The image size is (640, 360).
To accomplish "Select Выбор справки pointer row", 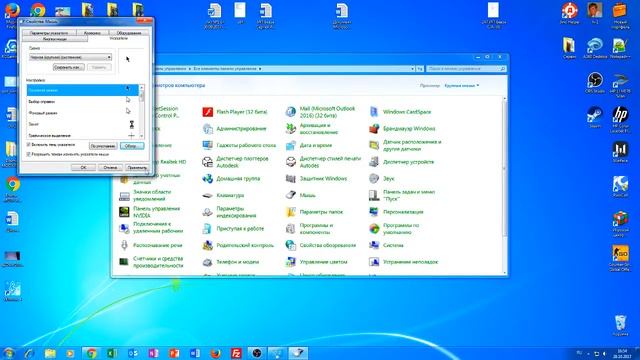I will pyautogui.click(x=82, y=101).
